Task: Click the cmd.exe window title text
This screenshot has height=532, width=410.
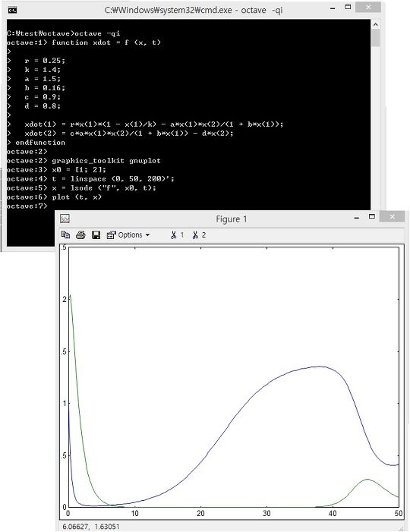Action: (194, 10)
